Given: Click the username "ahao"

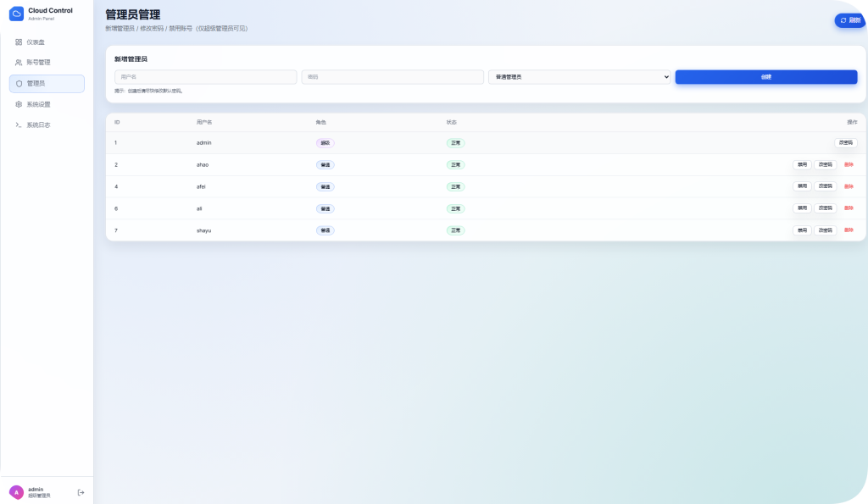Looking at the screenshot, I should point(203,165).
